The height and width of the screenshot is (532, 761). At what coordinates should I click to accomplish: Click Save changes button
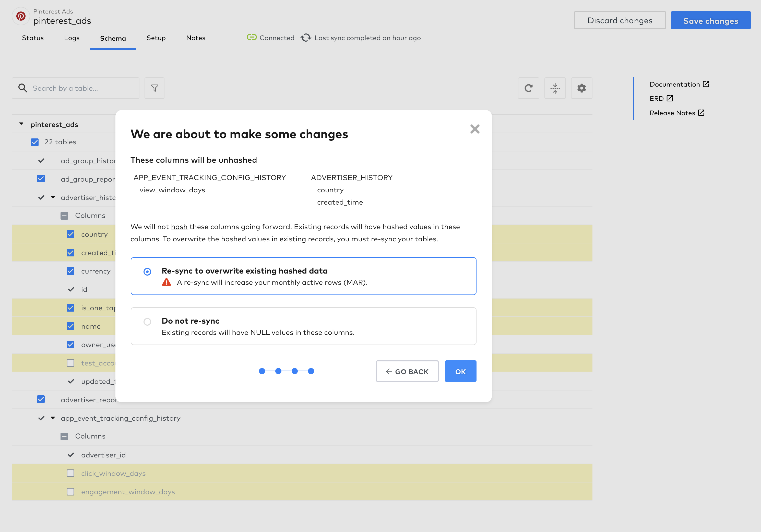point(711,20)
